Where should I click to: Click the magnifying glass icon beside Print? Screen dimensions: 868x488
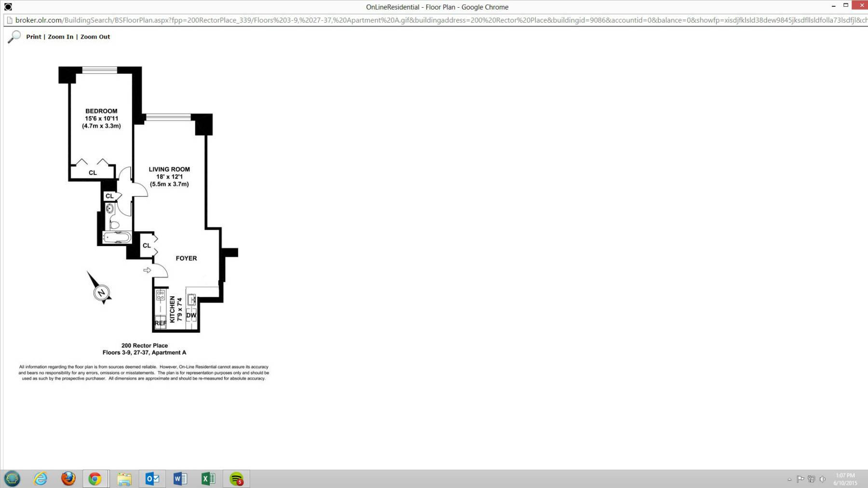click(x=14, y=37)
